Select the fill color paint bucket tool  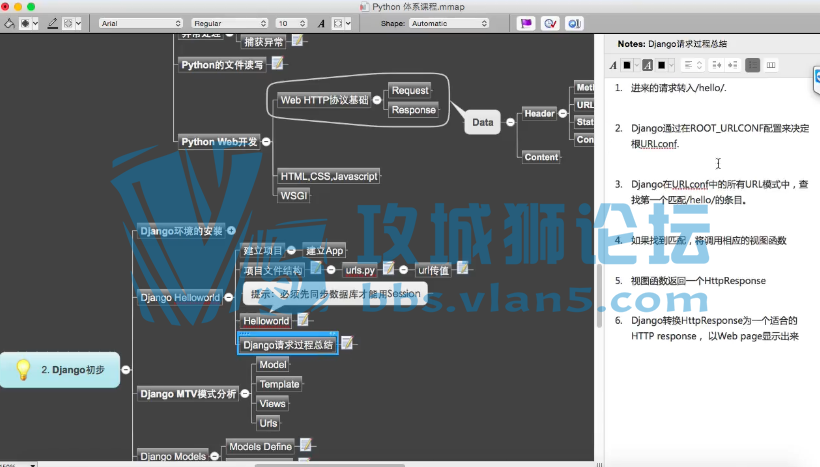(x=9, y=24)
